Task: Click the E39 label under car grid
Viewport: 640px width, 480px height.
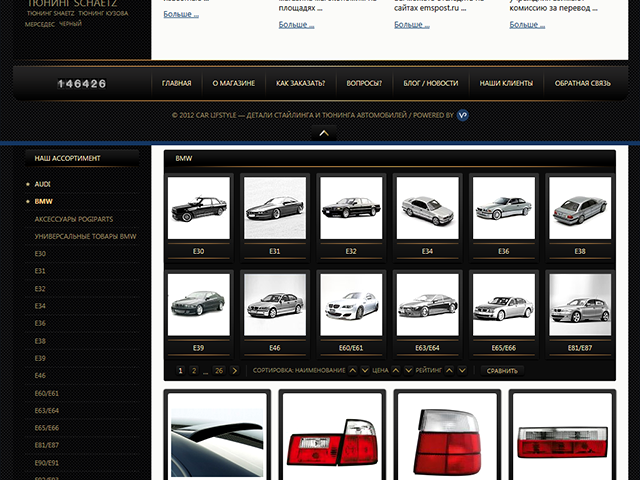Action: [x=198, y=348]
